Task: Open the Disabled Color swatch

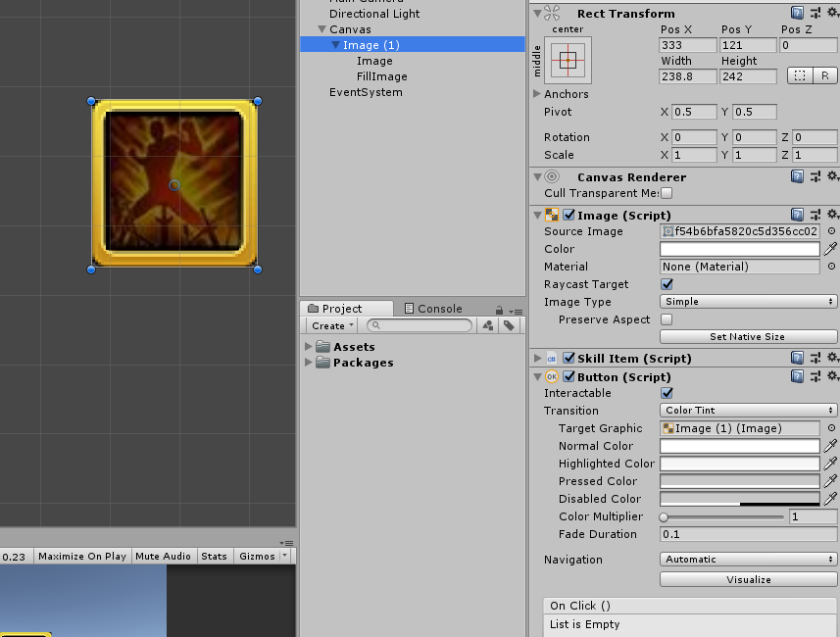Action: 740,499
